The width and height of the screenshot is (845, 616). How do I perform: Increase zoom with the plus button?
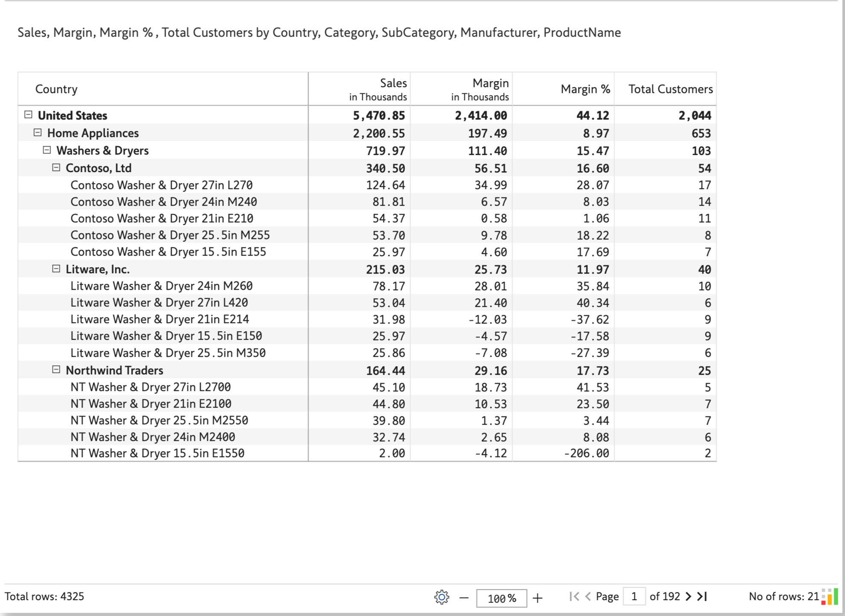(x=538, y=598)
